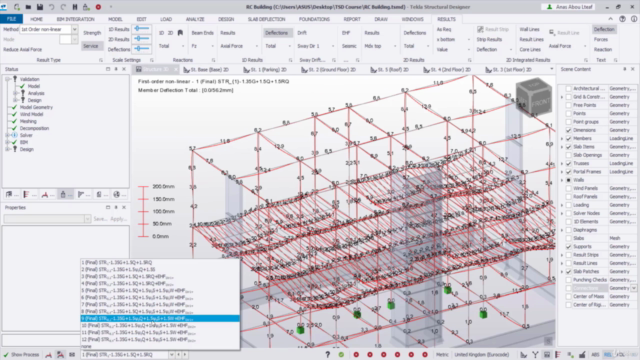Image resolution: width=640 pixels, height=360 pixels.
Task: Uncheck the Slab Items checkbox
Action: (569, 147)
